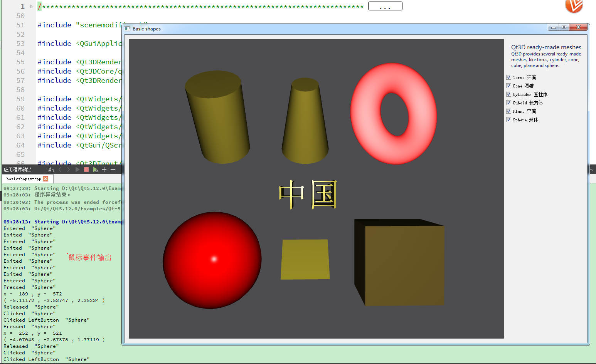Re-run the application with green play icon

[x=95, y=169]
